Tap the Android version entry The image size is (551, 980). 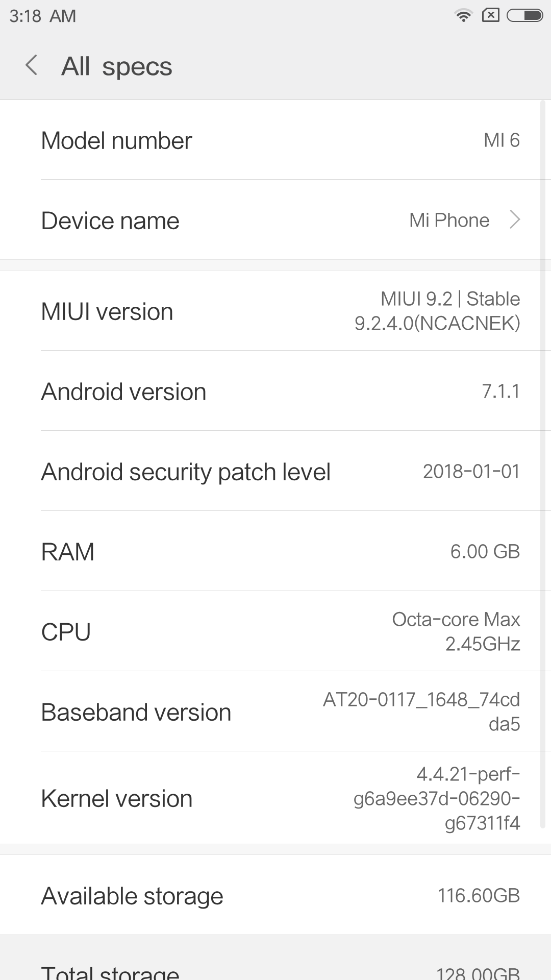[275, 391]
